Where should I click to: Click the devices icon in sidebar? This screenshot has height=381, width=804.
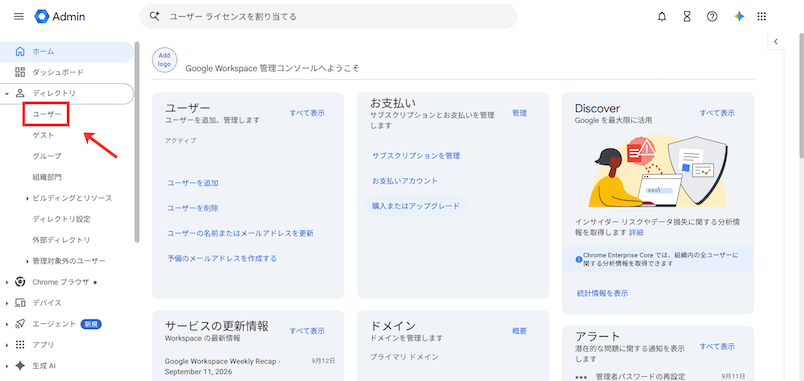pyautogui.click(x=20, y=303)
